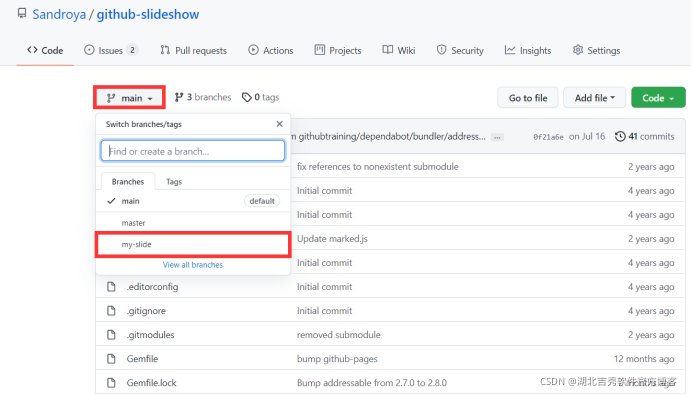
Task: View the 3 branches link
Action: (x=203, y=97)
